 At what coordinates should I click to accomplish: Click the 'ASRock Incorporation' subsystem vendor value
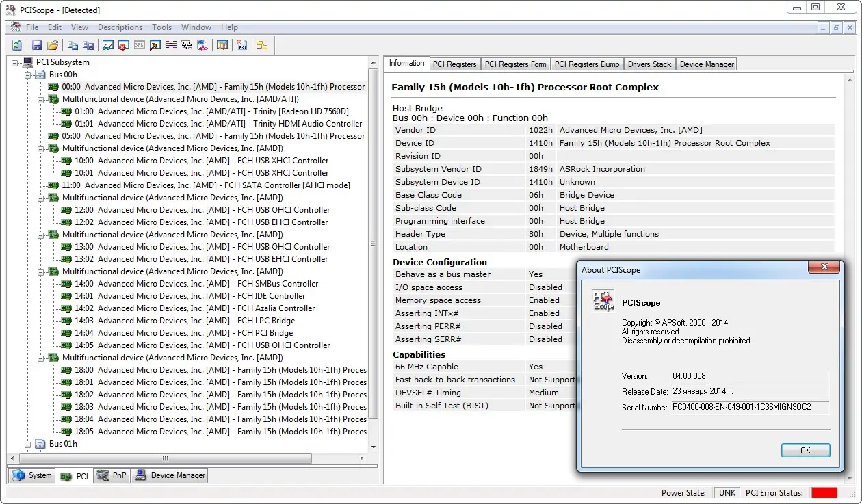click(602, 169)
